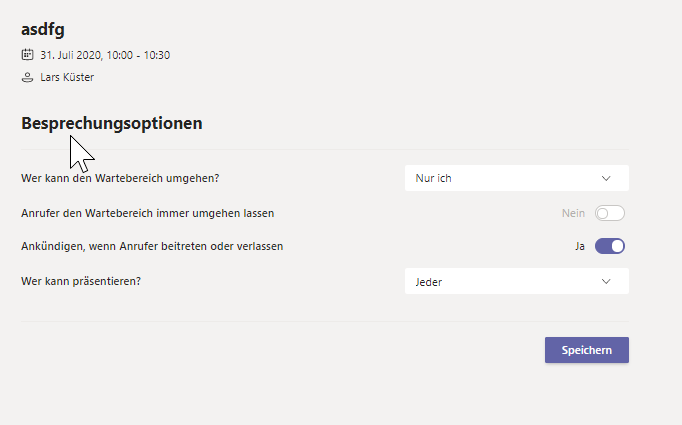Click chevron arrow in Nur ich dropdown
Screen dimensions: 682x425
coord(606,178)
